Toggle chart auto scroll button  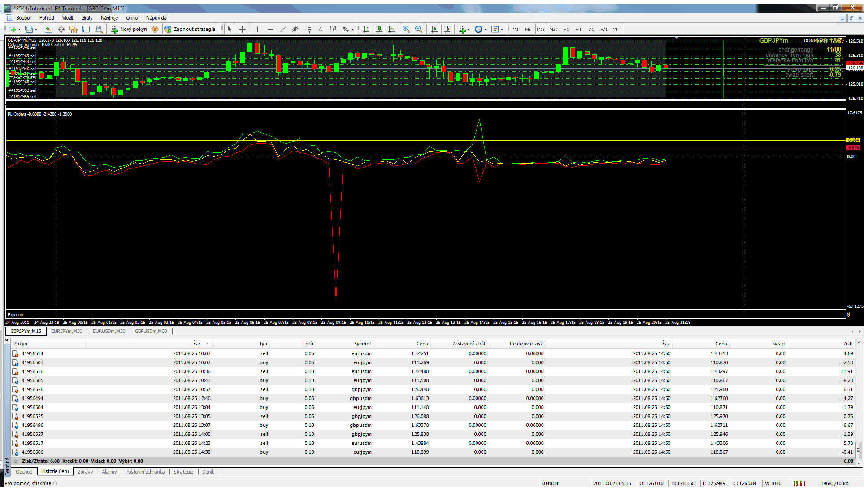tap(434, 29)
